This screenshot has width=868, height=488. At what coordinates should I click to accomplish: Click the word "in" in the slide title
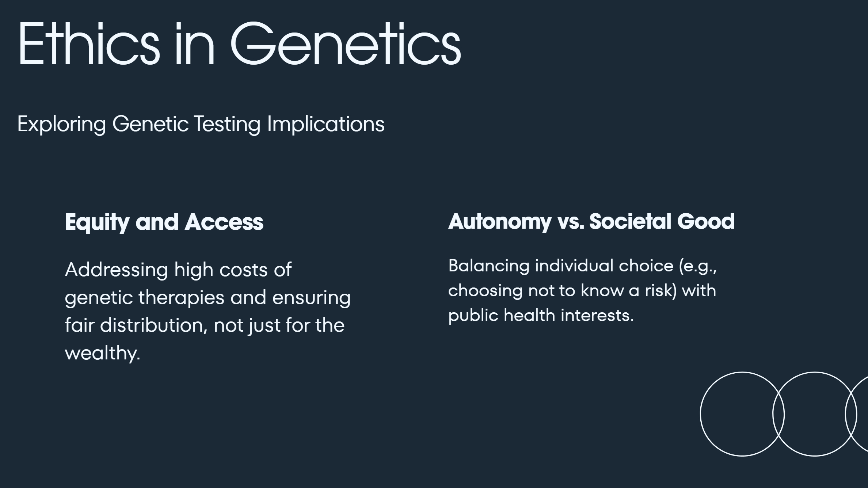[x=194, y=44]
